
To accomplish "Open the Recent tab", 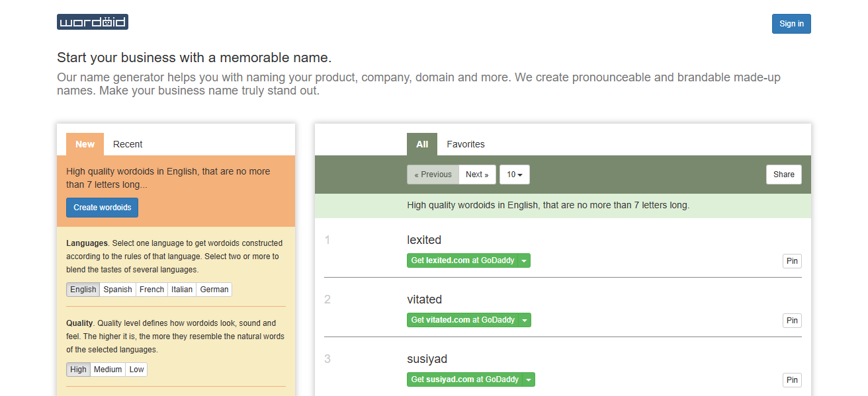I will (128, 144).
